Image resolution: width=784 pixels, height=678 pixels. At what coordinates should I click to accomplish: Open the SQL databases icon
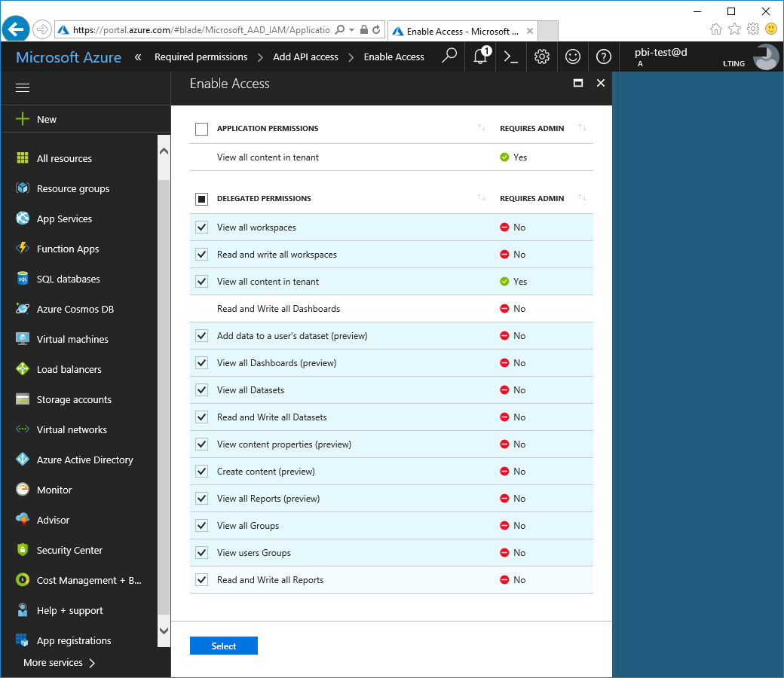(23, 279)
